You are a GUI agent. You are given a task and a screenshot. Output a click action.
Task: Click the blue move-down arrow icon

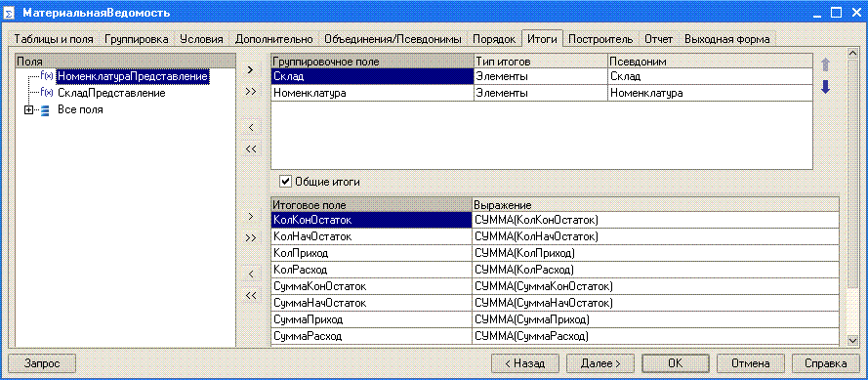click(x=825, y=87)
